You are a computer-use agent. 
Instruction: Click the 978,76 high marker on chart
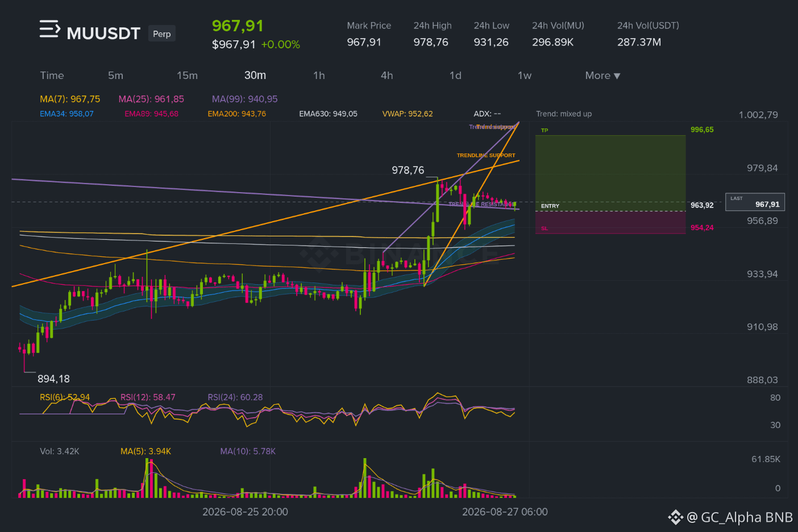(x=408, y=170)
